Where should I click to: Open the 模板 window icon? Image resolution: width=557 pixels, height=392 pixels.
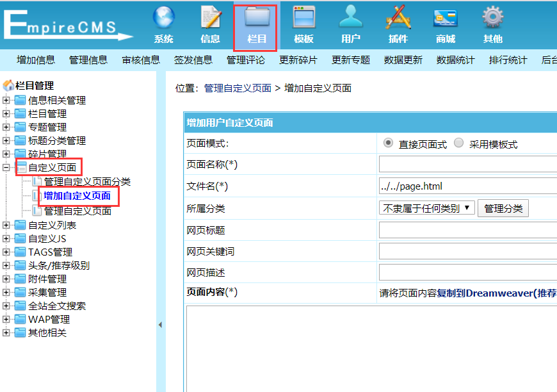[303, 17]
